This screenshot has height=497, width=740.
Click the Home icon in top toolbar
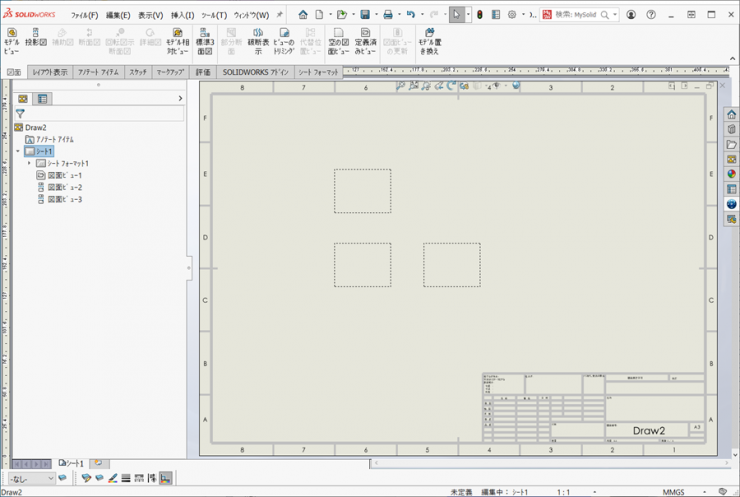303,15
